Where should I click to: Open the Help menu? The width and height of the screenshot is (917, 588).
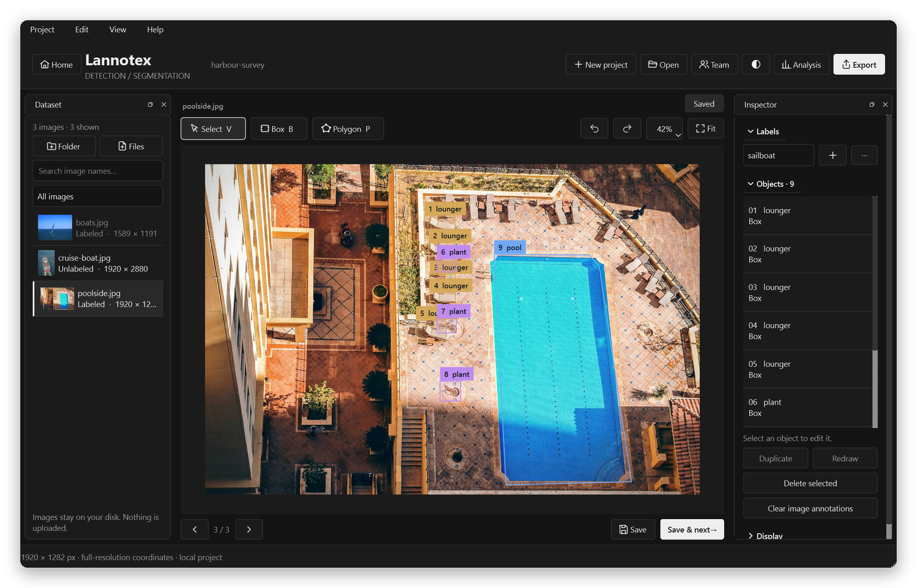click(155, 30)
